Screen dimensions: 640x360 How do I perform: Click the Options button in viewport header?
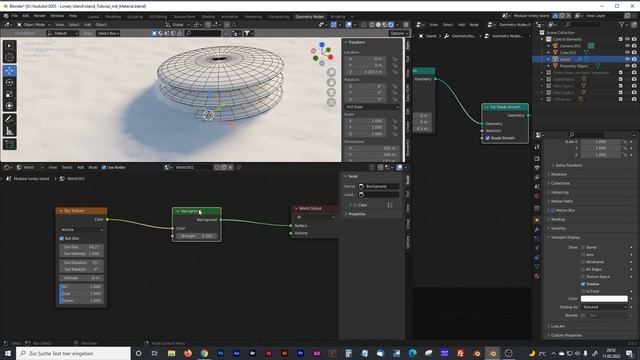tap(398, 33)
